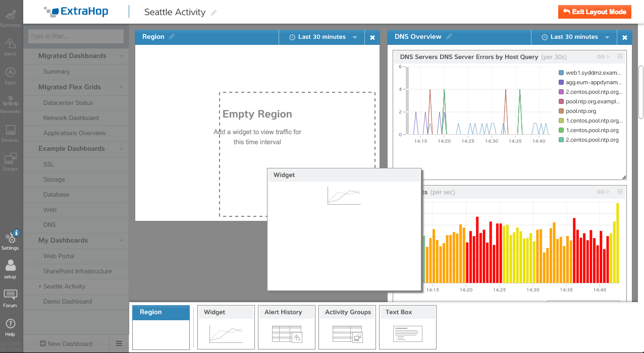The height and width of the screenshot is (353, 644).
Task: Edit the Region panel title pencil
Action: [172, 37]
